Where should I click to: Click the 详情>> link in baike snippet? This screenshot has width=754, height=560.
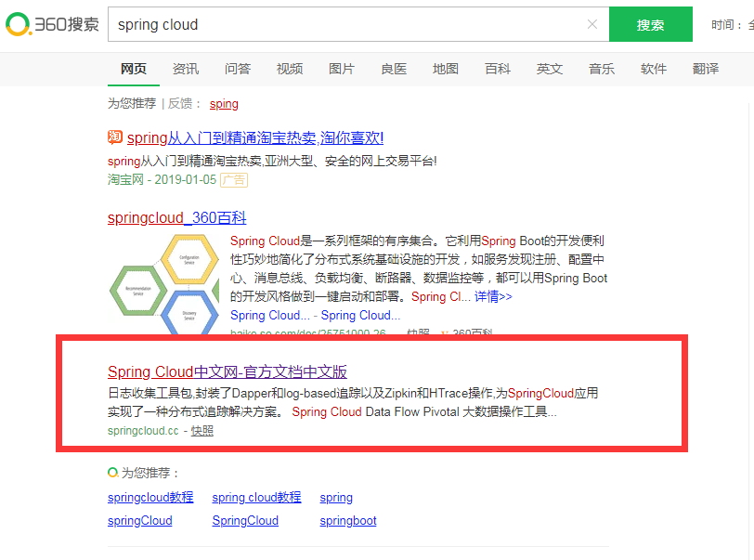[x=493, y=297]
